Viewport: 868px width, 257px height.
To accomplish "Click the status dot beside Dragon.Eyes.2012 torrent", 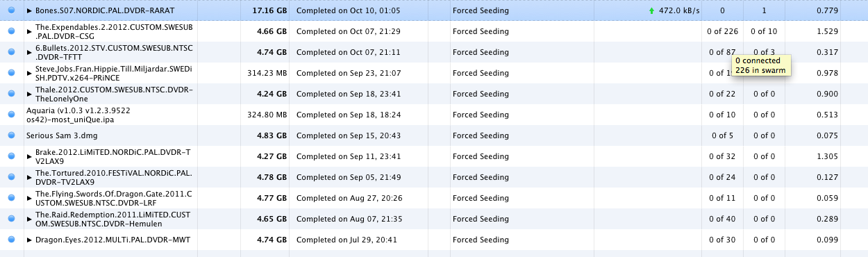I will tap(11, 240).
